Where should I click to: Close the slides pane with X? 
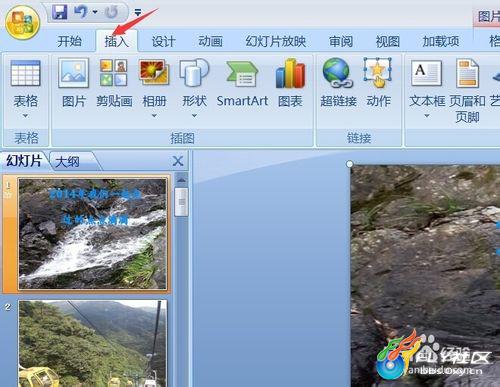[178, 161]
